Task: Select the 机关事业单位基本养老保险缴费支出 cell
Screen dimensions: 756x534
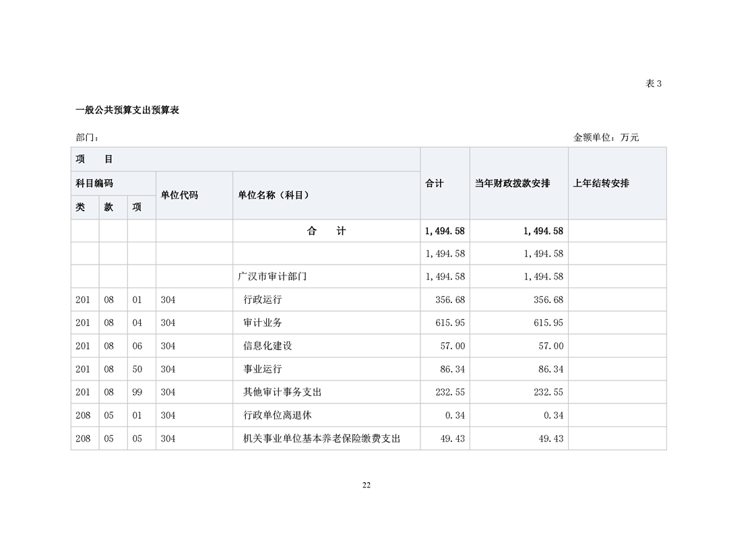Action: pyautogui.click(x=321, y=438)
